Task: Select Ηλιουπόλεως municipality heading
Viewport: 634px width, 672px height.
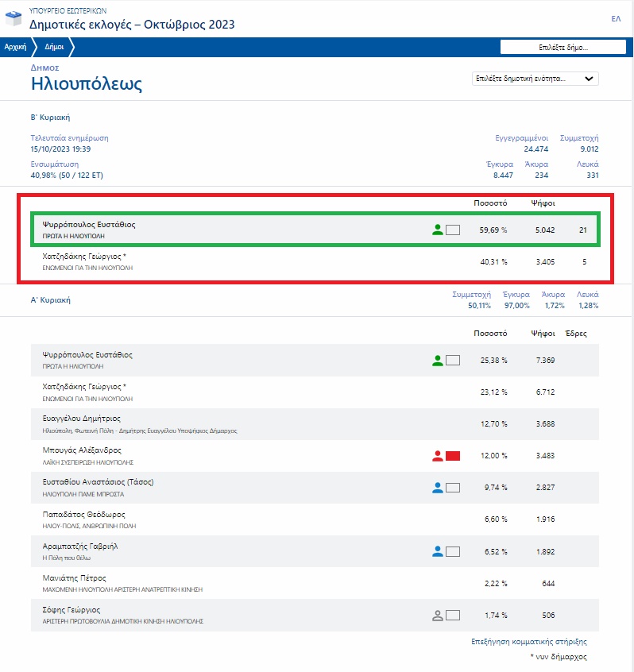Action: [87, 83]
